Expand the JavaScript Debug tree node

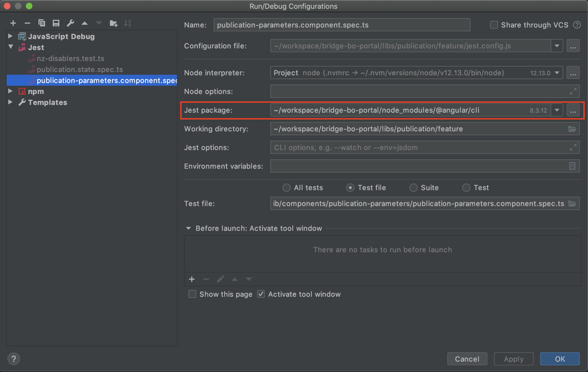point(10,36)
